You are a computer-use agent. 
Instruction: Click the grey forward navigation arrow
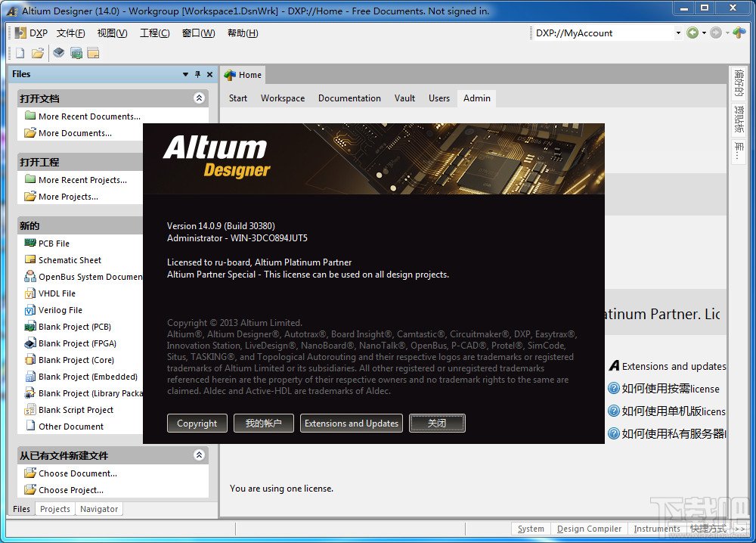pos(716,33)
